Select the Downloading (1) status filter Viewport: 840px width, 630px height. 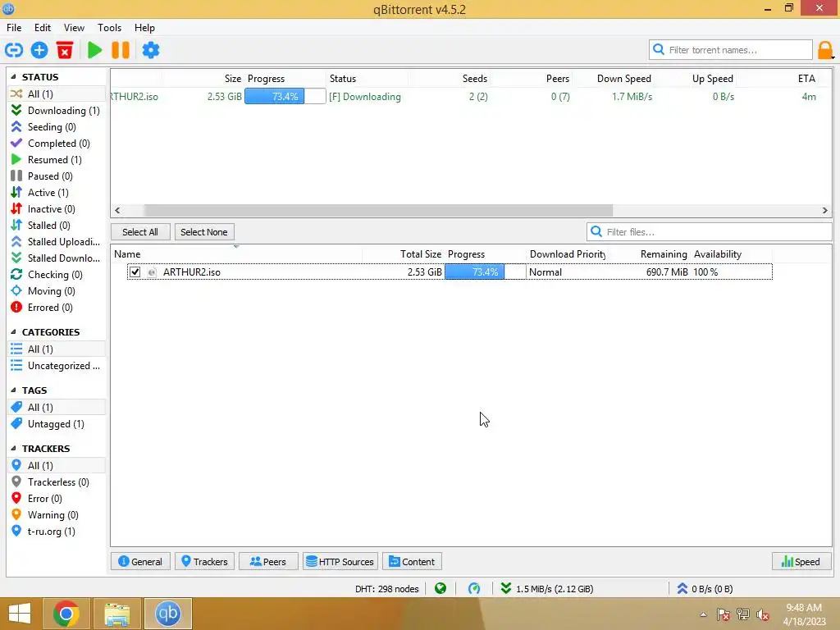(56, 111)
